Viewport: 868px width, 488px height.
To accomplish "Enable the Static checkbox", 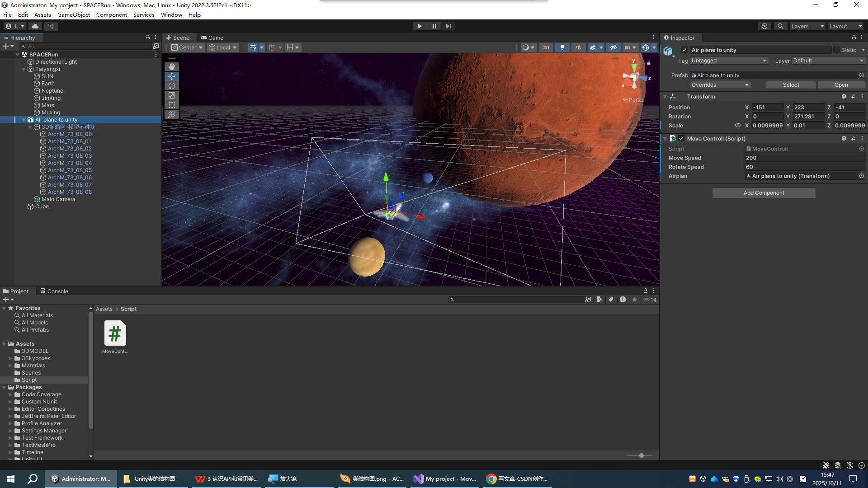I will (836, 50).
